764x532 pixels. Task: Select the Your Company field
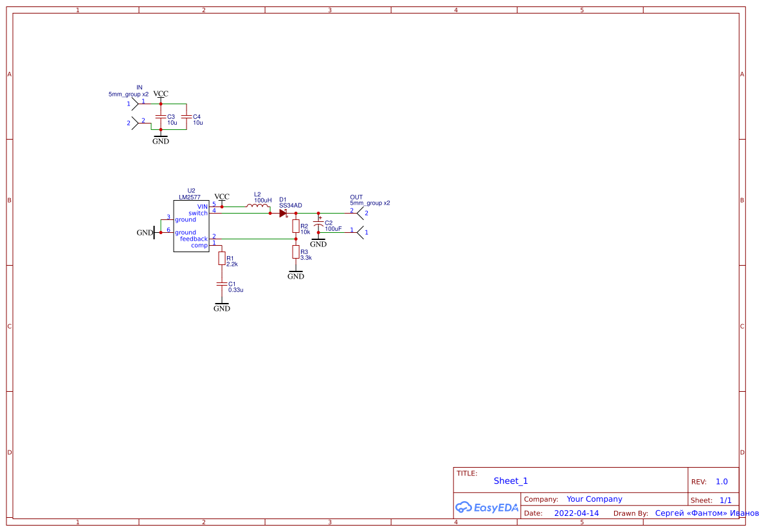(594, 499)
